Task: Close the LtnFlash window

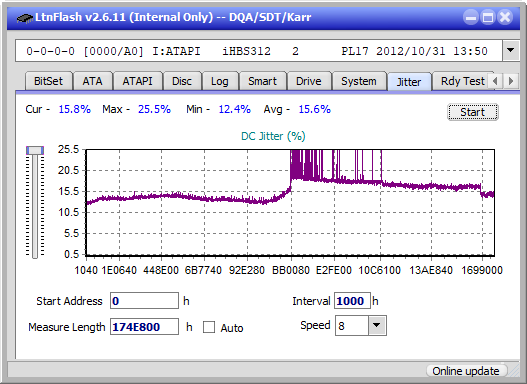Action: tap(505, 17)
